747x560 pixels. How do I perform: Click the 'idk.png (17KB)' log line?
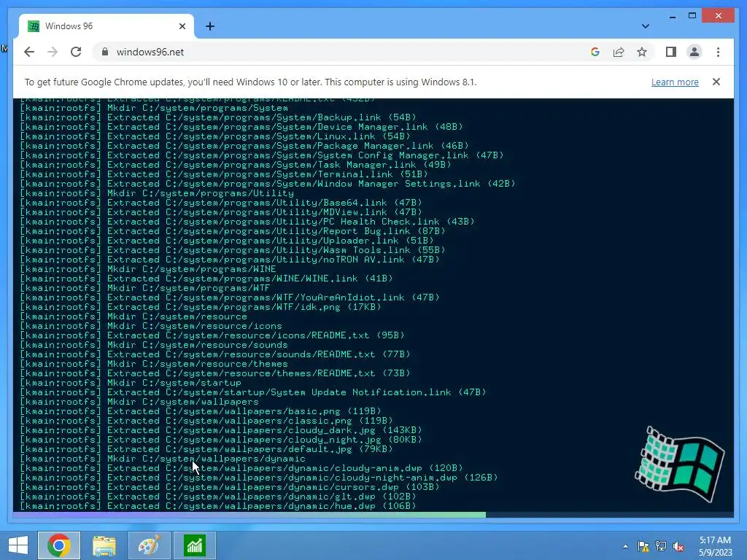pos(201,307)
